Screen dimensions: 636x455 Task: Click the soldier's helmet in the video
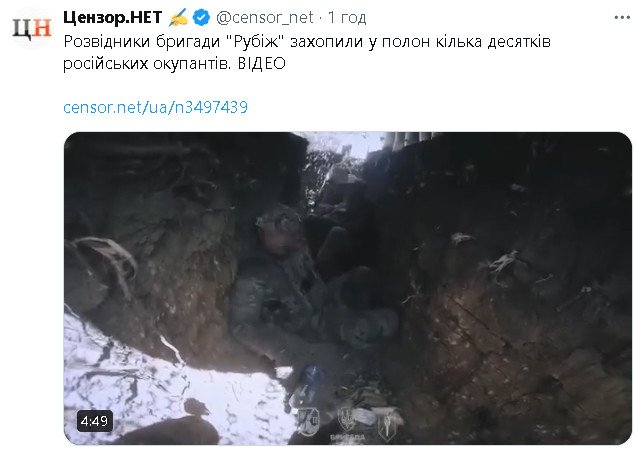click(x=279, y=221)
